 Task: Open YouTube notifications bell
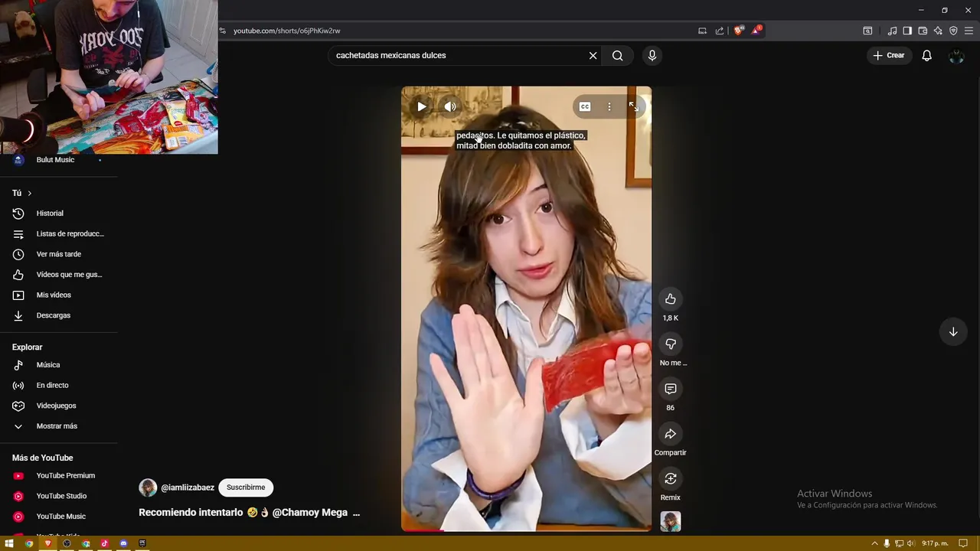click(x=927, y=56)
